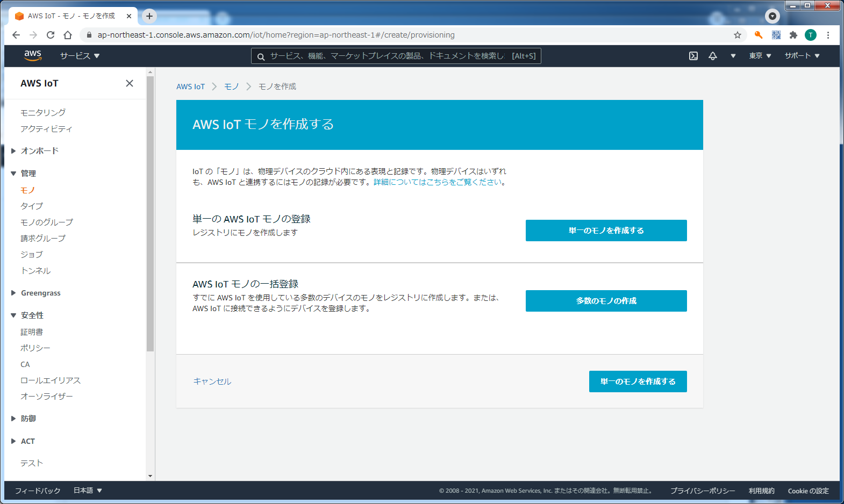844x504 pixels.
Task: Expand オンボード section in sidebar
Action: (14, 151)
